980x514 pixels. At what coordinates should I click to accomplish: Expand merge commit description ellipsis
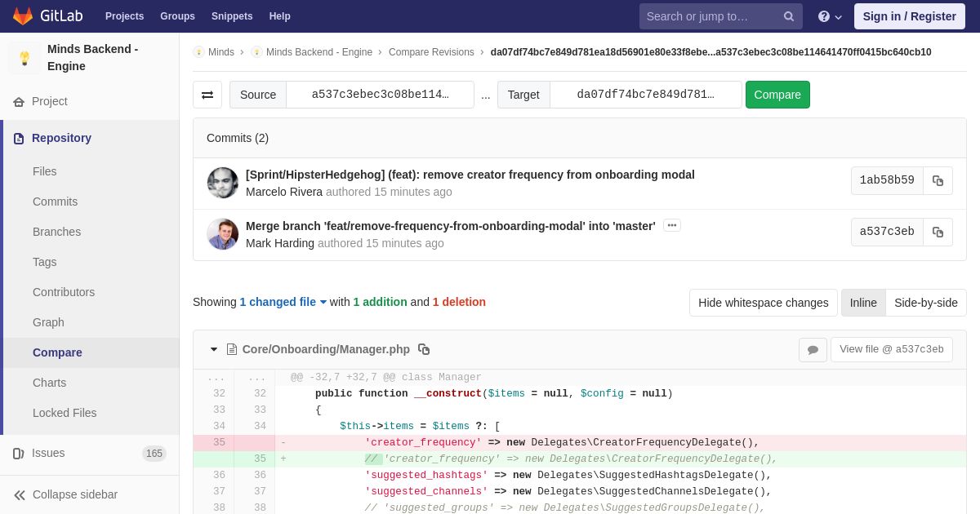[672, 225]
